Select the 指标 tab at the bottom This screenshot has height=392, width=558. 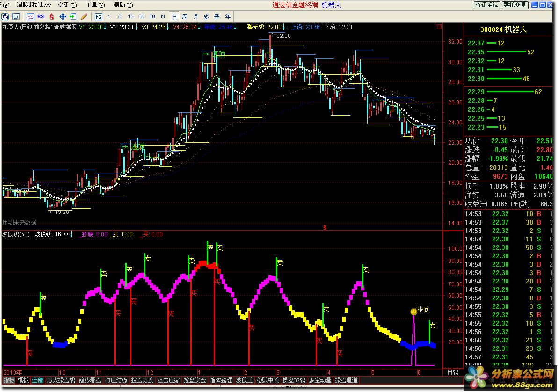(x=9, y=380)
